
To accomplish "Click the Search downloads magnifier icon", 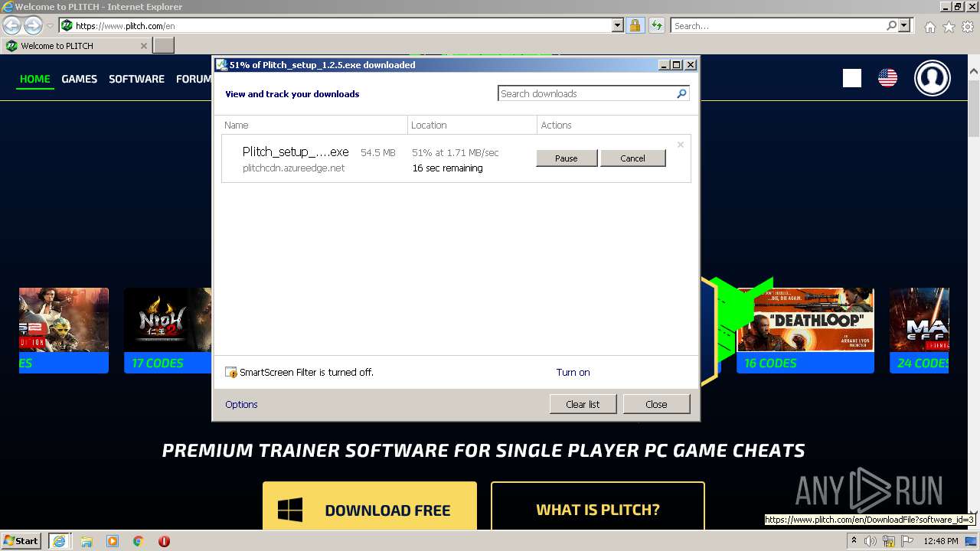I will (x=681, y=93).
